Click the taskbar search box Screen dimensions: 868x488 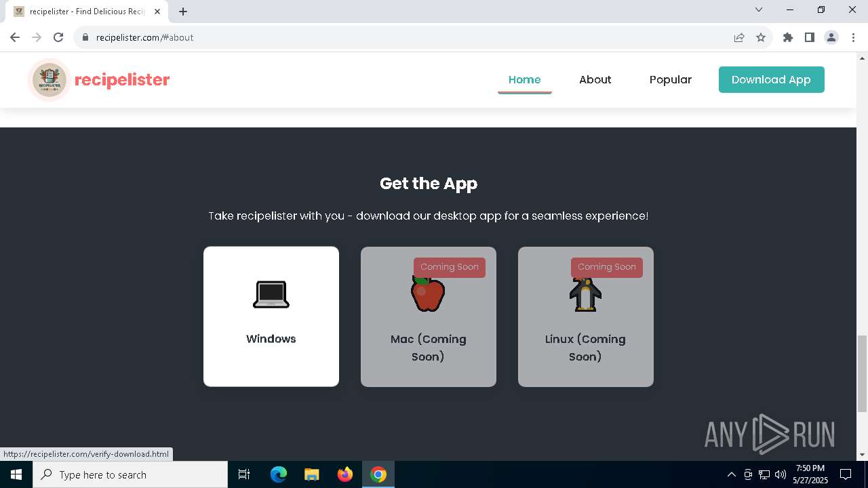coord(130,474)
